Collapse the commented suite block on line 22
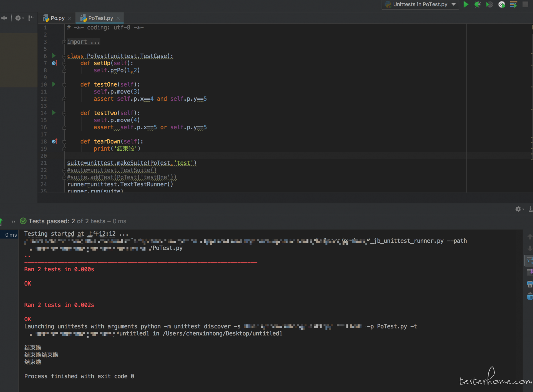The height and width of the screenshot is (392, 533). pos(64,170)
